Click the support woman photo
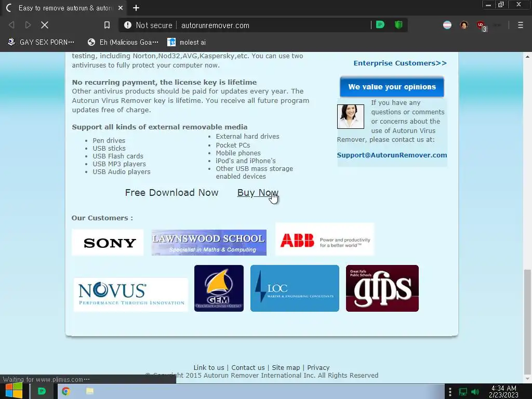Image resolution: width=532 pixels, height=399 pixels. click(351, 116)
